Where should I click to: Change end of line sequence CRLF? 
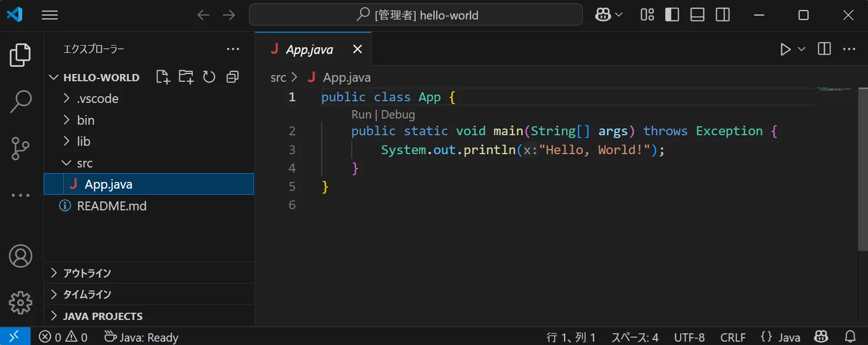[733, 337]
